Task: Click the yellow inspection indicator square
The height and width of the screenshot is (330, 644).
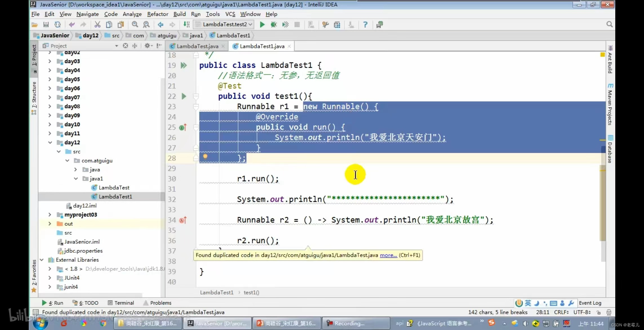Action: [x=603, y=54]
